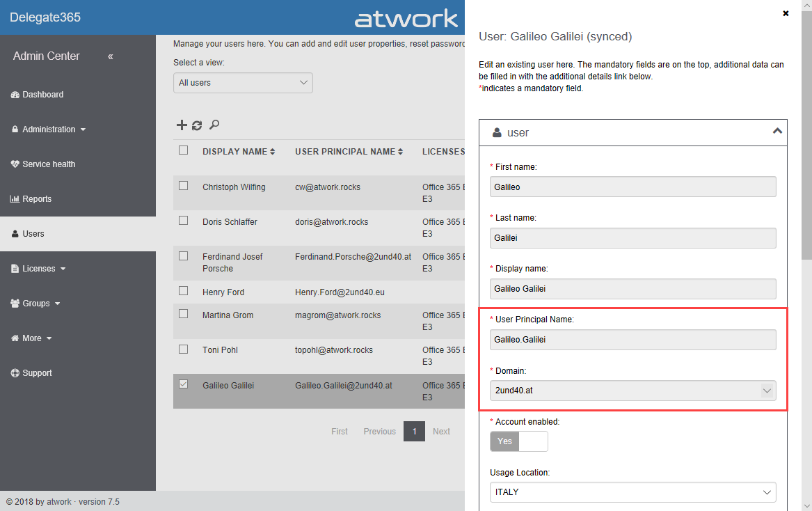Select Users in sidebar
This screenshot has width=812, height=511.
point(78,234)
